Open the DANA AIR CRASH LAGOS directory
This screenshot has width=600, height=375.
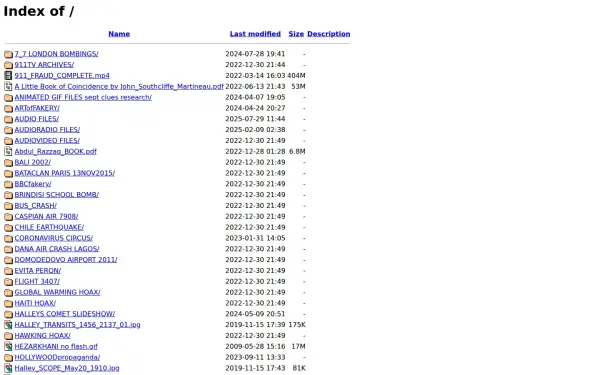(x=57, y=249)
